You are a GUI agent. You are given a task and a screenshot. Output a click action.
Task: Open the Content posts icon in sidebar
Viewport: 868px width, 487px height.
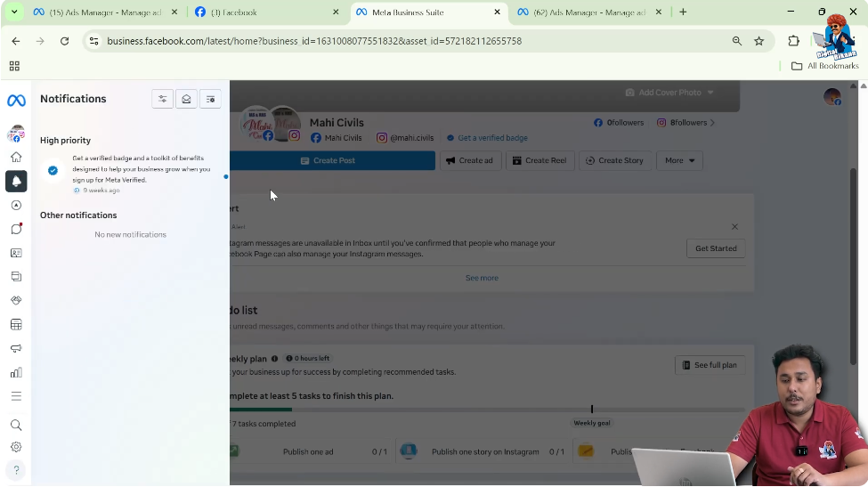[16, 277]
